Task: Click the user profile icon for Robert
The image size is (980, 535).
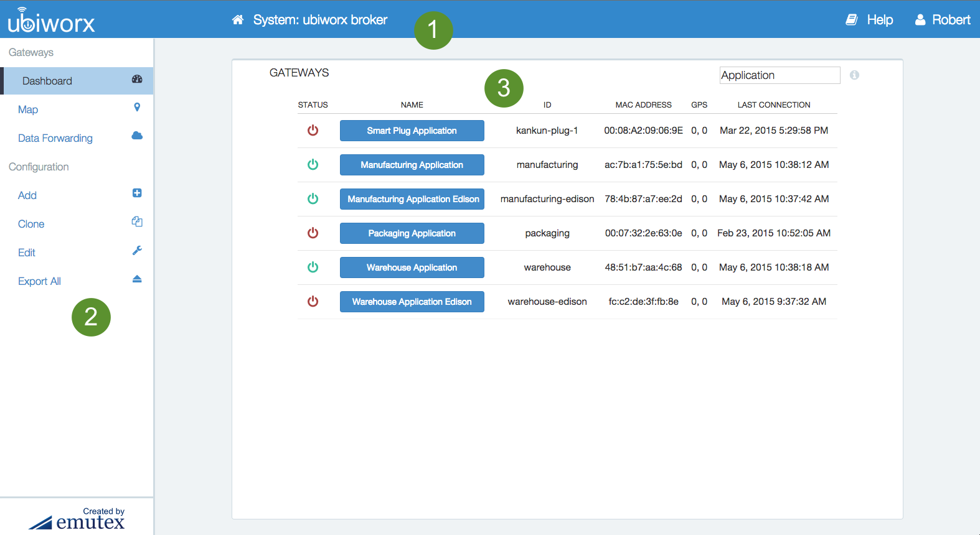Action: (920, 20)
